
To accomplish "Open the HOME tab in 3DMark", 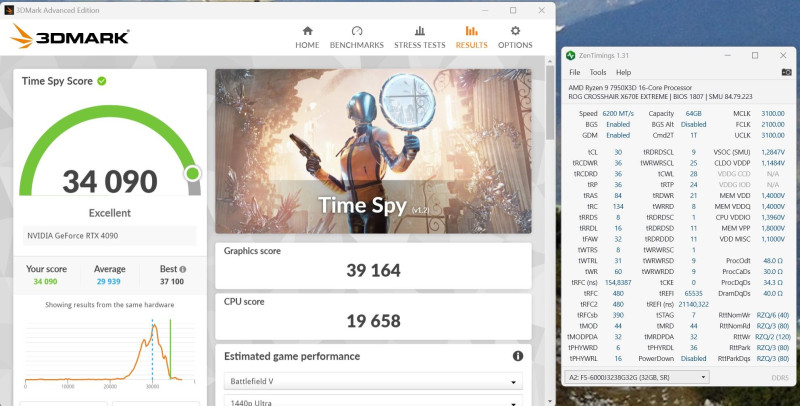I will pyautogui.click(x=307, y=38).
